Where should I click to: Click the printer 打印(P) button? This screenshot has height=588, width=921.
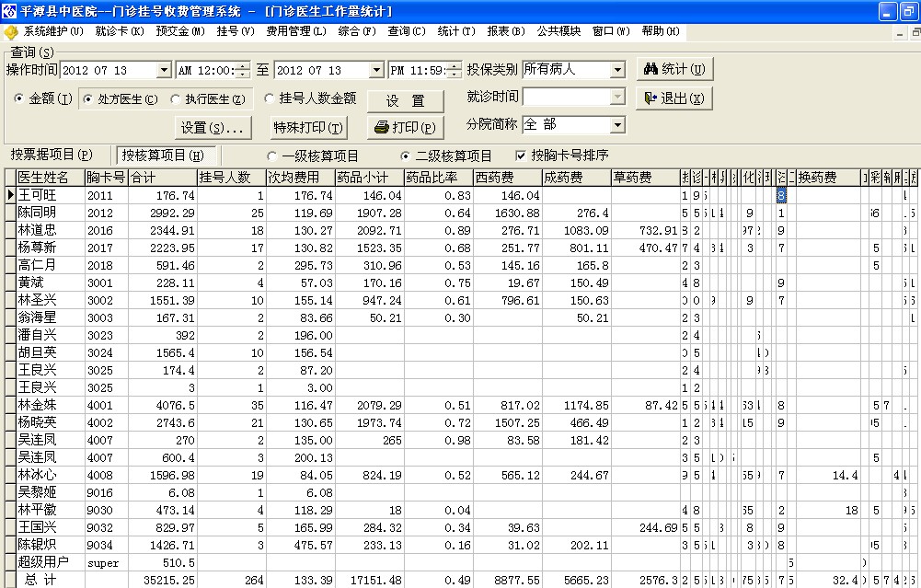coord(405,128)
